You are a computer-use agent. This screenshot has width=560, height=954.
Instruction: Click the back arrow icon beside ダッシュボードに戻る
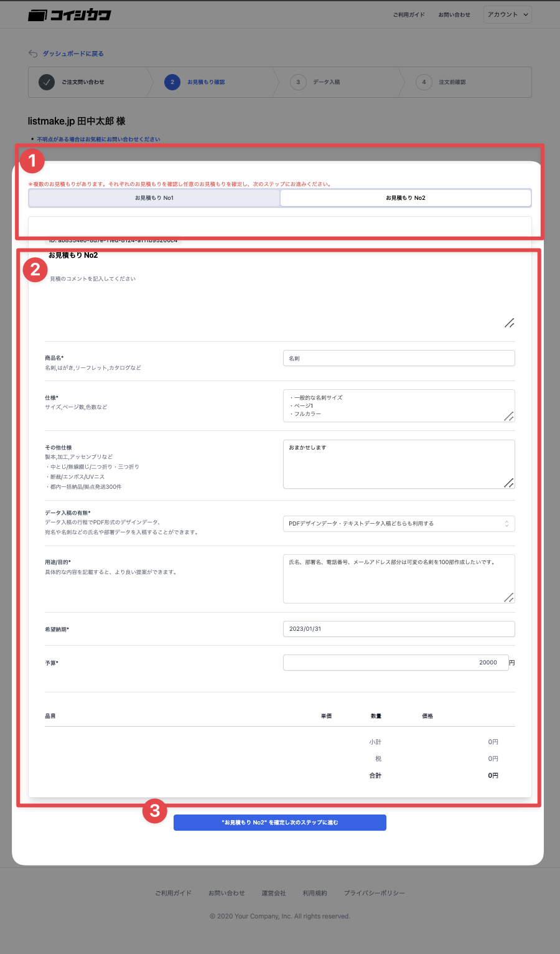tap(33, 54)
